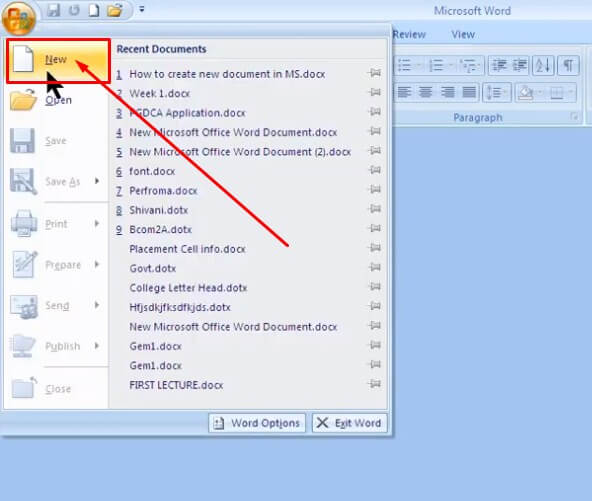Image resolution: width=592 pixels, height=501 pixels.
Task: Expand the Publish submenu arrow
Action: (x=97, y=346)
